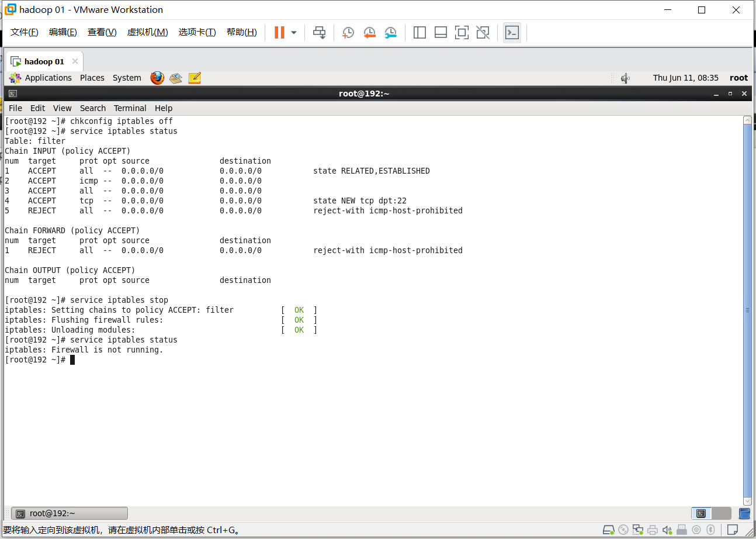Open the dropdown arrow beside the pause button
Image resolution: width=756 pixels, height=539 pixels.
coord(294,33)
